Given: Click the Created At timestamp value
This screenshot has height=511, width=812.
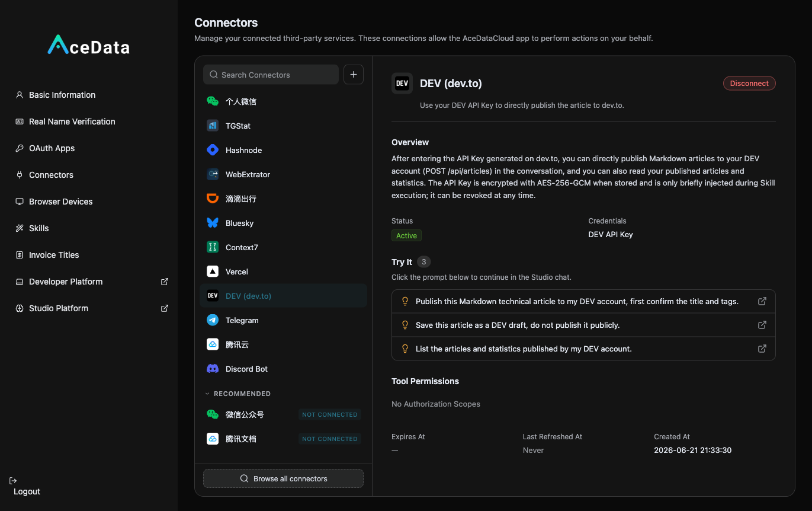Looking at the screenshot, I should [692, 450].
